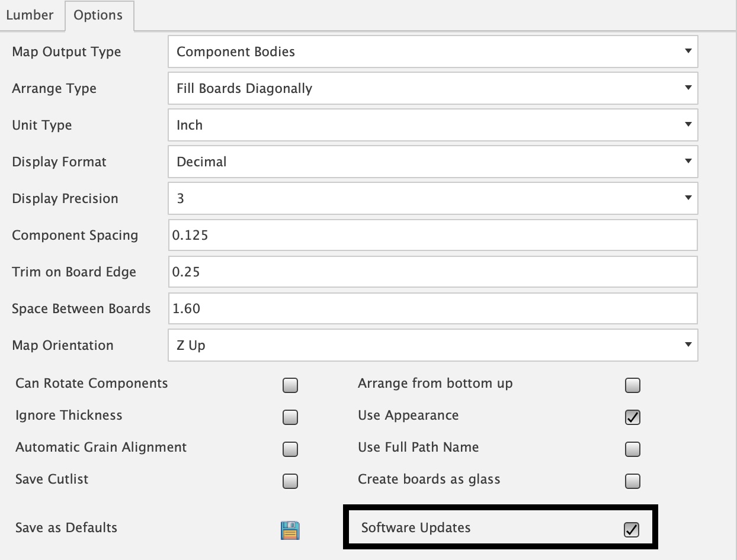Screen dimensions: 737x560
Task: Enable Automatic Grain Alignment checkbox
Action: [290, 450]
